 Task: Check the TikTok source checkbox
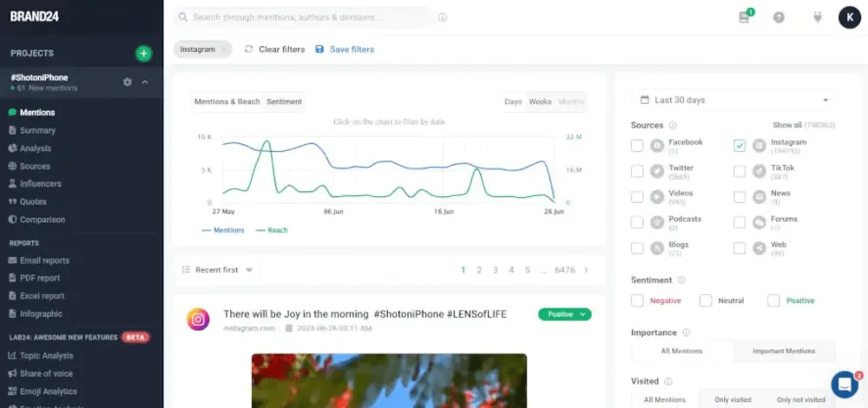tap(740, 171)
